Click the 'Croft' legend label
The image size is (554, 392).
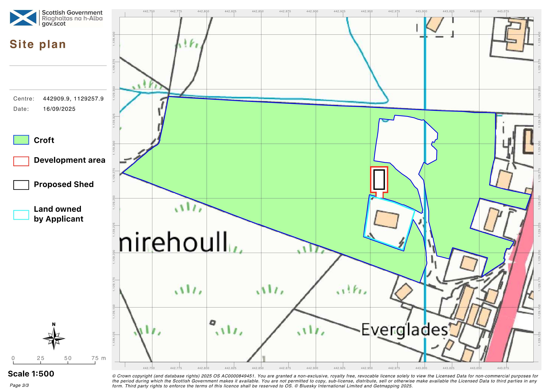coord(44,140)
